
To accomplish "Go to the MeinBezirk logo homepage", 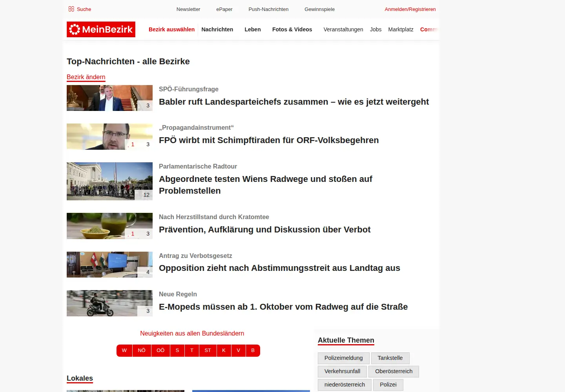I will [101, 29].
